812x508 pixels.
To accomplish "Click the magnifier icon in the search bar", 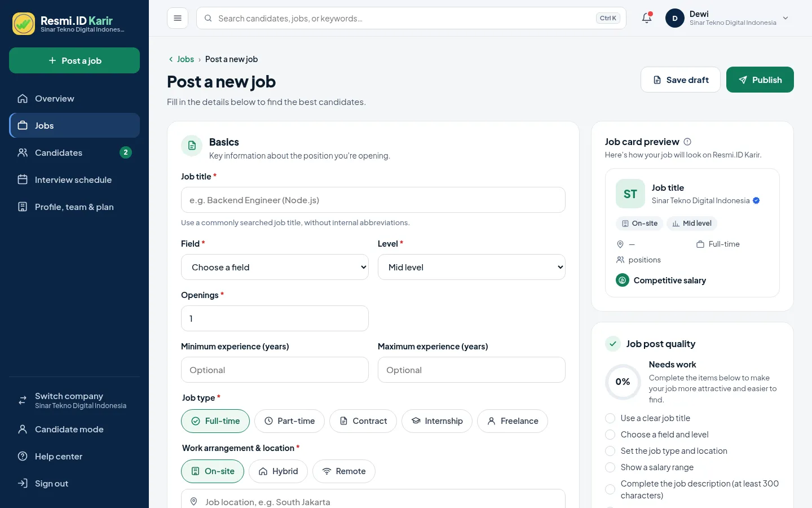I will [x=208, y=18].
